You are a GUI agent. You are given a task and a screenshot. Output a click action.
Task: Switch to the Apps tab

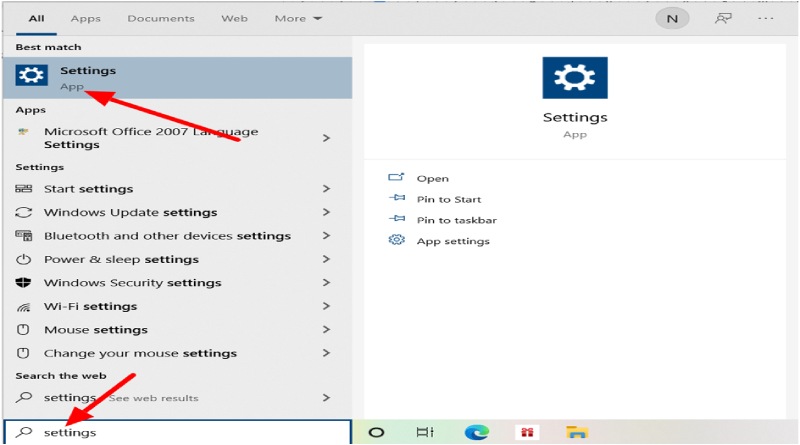pos(85,18)
